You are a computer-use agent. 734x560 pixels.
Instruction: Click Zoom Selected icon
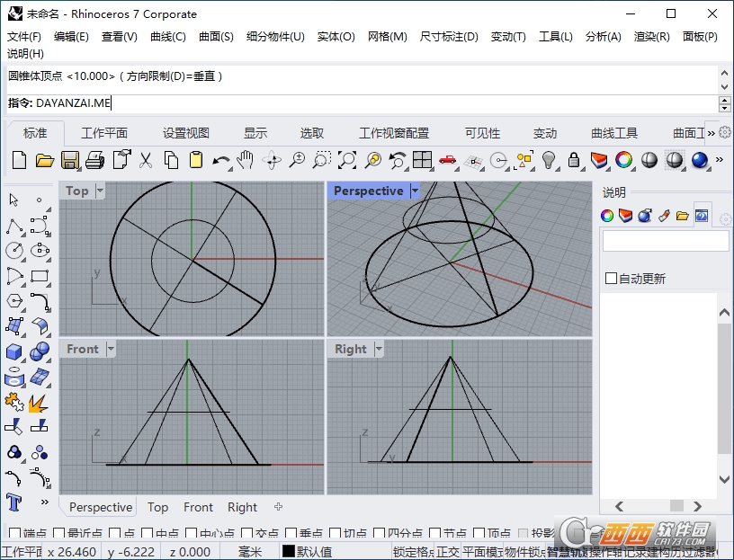373,160
